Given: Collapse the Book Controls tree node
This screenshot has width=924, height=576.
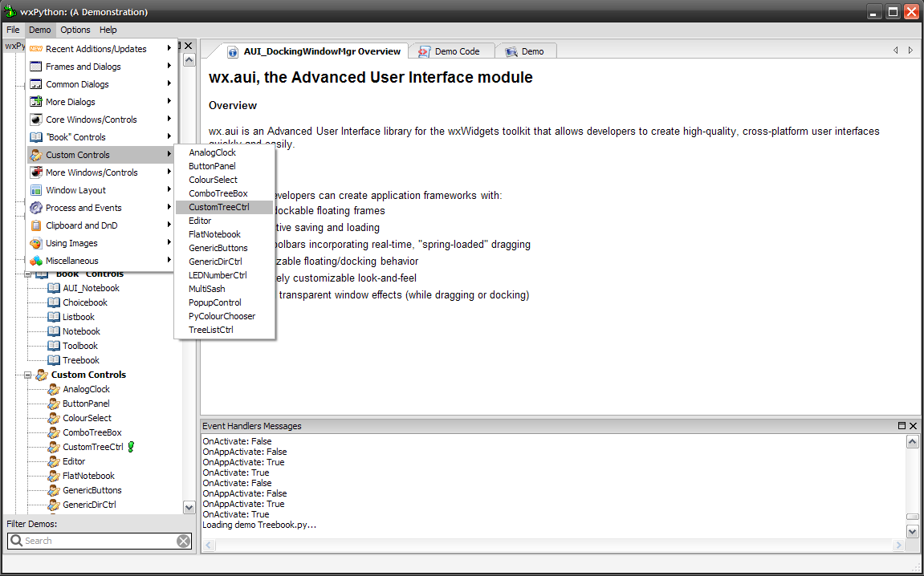Looking at the screenshot, I should 28,274.
